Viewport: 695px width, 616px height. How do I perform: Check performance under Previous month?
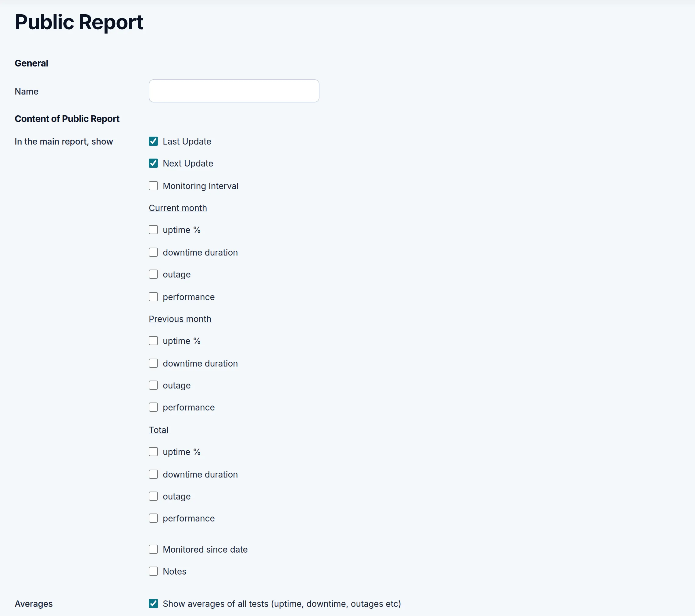coord(153,407)
